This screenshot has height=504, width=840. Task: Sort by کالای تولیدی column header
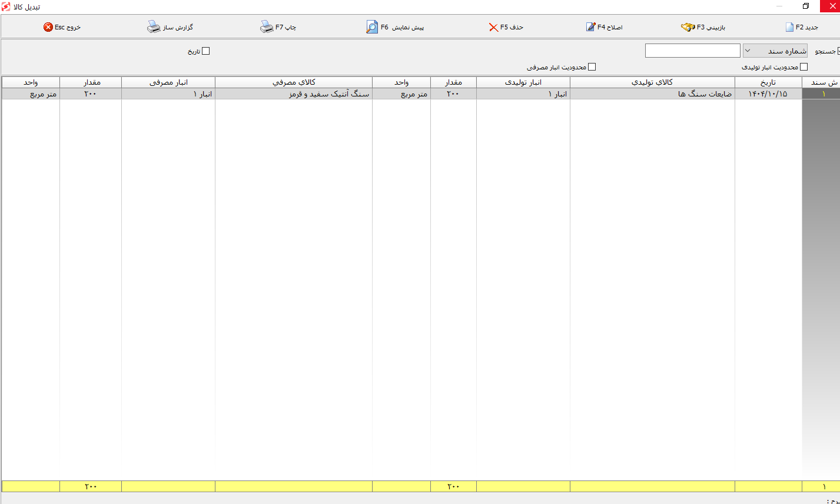[652, 82]
